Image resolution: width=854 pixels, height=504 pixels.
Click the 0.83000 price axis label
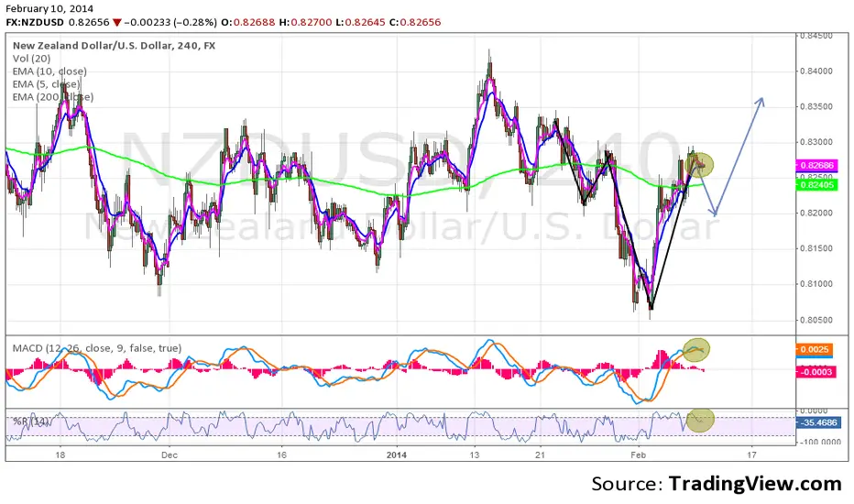816,142
